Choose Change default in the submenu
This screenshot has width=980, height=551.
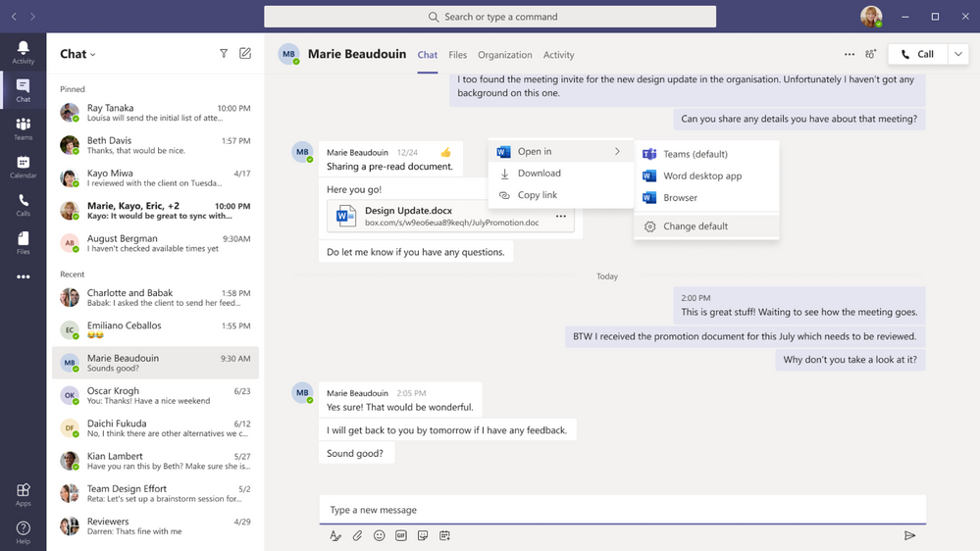(695, 226)
